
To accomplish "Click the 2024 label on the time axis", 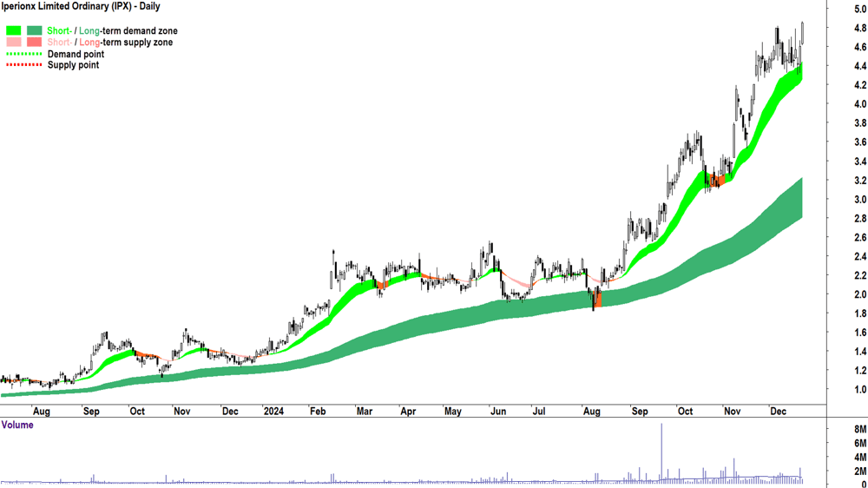I will [273, 411].
